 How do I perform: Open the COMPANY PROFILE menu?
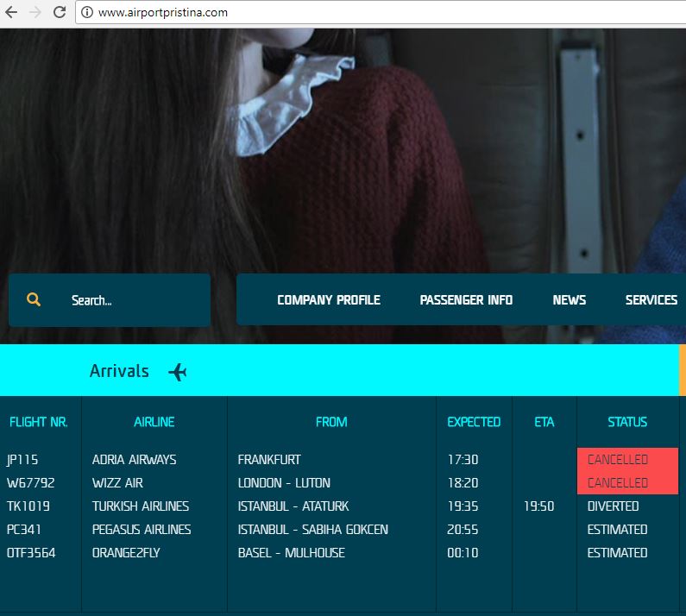329,300
